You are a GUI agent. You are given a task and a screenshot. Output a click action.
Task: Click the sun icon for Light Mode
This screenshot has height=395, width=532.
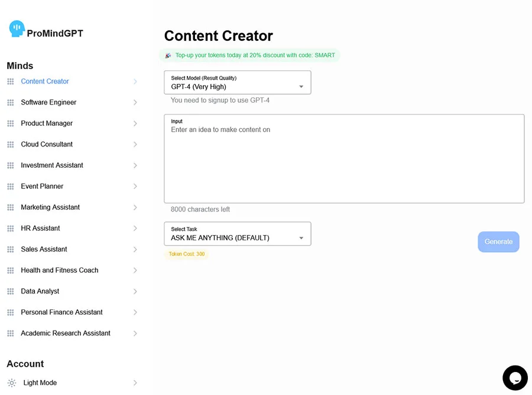pyautogui.click(x=12, y=383)
